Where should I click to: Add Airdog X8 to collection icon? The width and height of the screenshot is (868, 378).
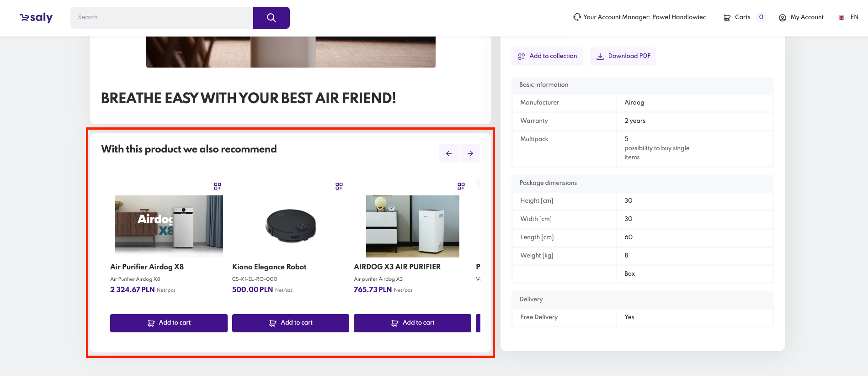coord(218,186)
